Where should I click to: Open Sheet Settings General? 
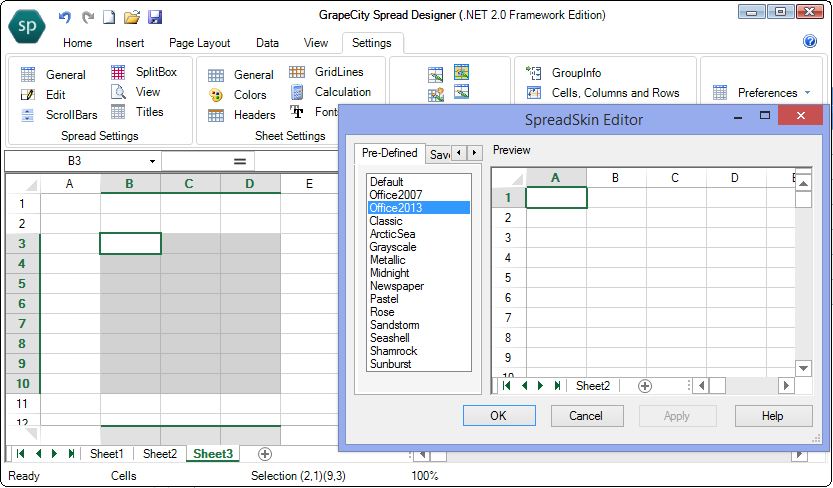241,75
